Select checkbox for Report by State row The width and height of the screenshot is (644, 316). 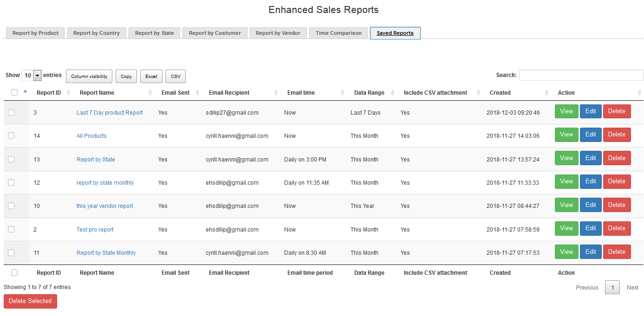[11, 159]
